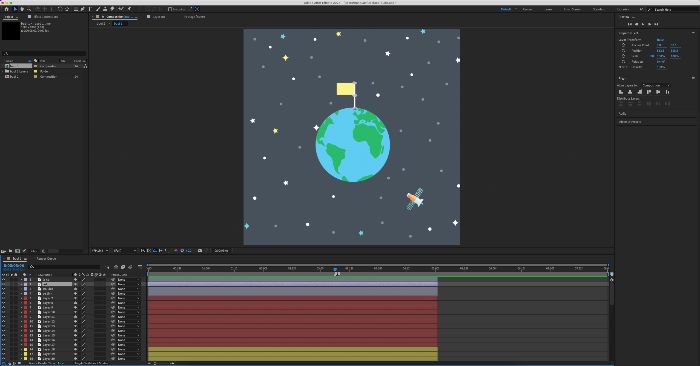Open the Align Layers to dropdown
The height and width of the screenshot is (366, 700).
pyautogui.click(x=655, y=85)
